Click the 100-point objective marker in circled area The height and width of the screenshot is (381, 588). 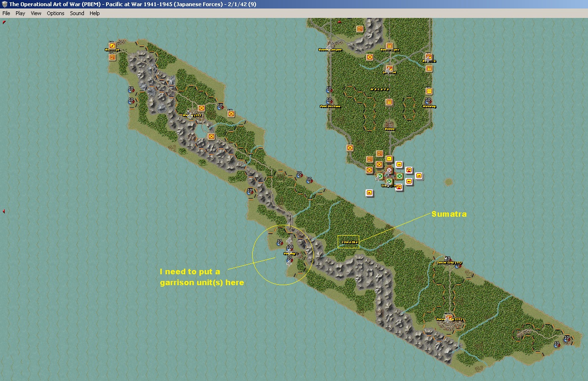point(290,247)
